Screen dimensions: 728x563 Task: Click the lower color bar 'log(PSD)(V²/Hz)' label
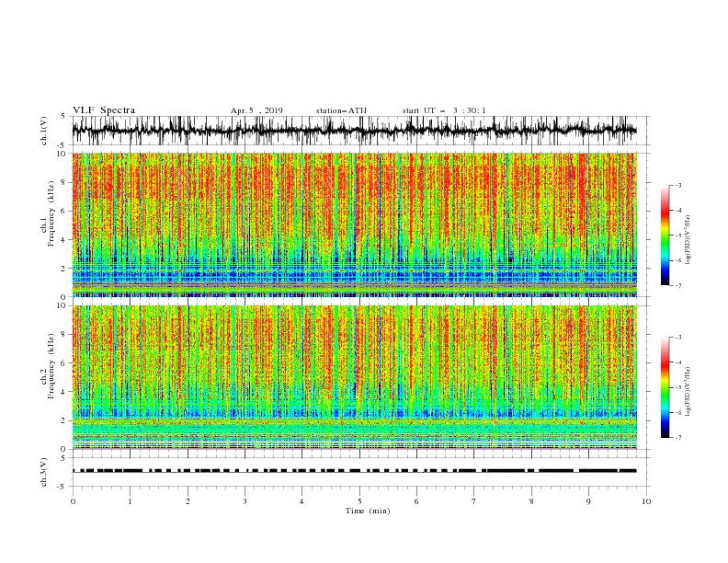(688, 392)
